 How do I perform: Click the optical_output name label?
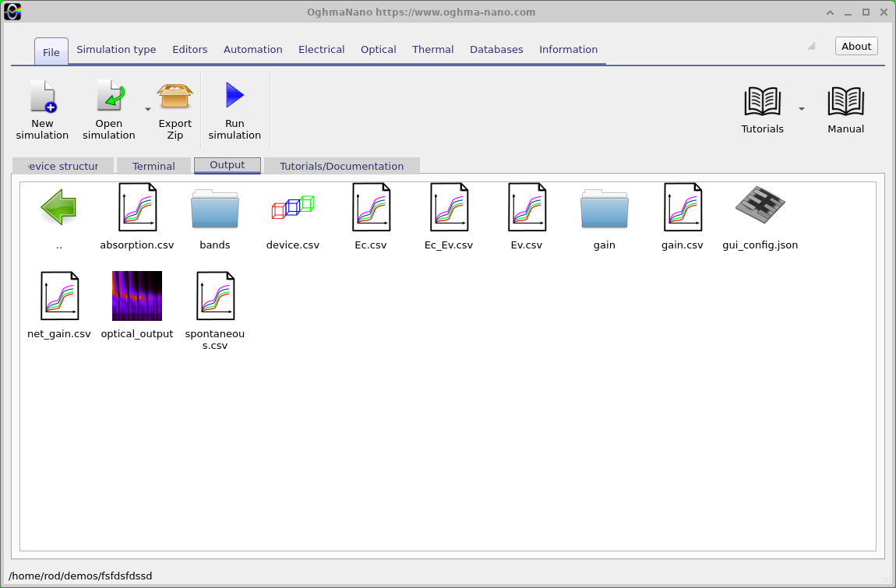pos(137,333)
